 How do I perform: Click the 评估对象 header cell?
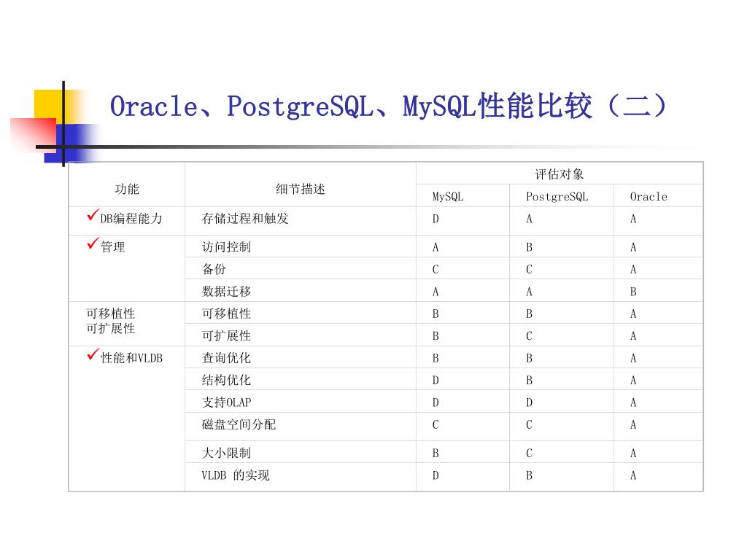tap(560, 174)
